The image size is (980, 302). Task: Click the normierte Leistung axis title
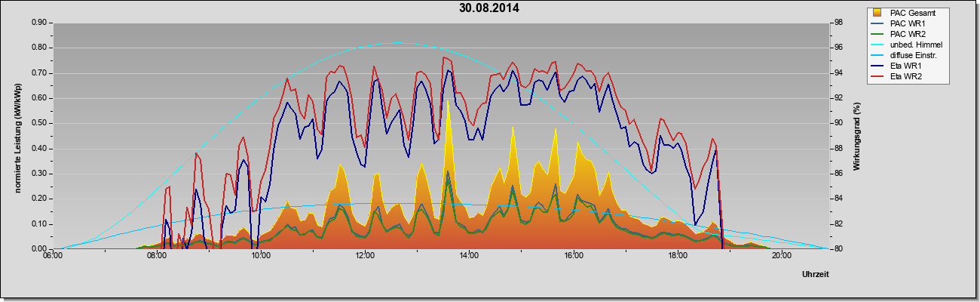pyautogui.click(x=17, y=135)
